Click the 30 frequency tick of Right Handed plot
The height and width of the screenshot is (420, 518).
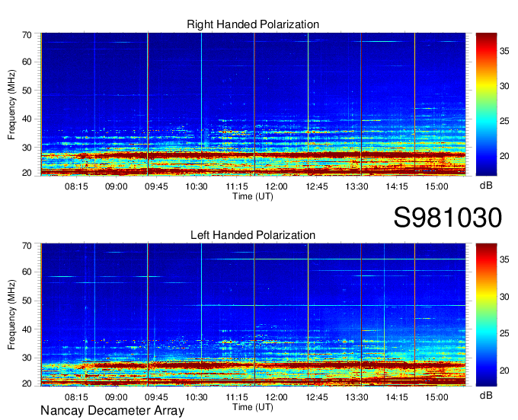27,148
